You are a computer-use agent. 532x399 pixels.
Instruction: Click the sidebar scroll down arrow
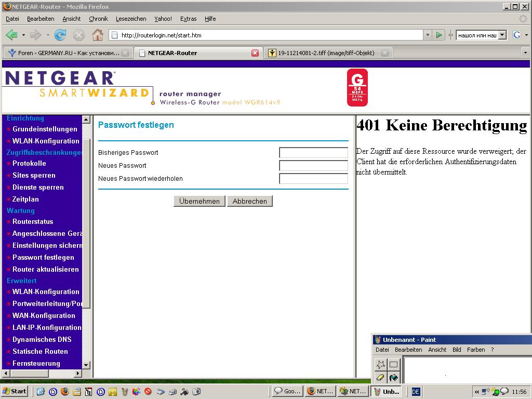point(86,365)
